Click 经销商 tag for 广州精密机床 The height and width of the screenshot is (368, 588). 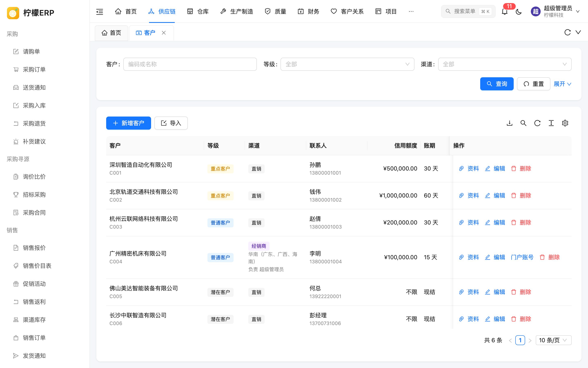click(x=259, y=246)
